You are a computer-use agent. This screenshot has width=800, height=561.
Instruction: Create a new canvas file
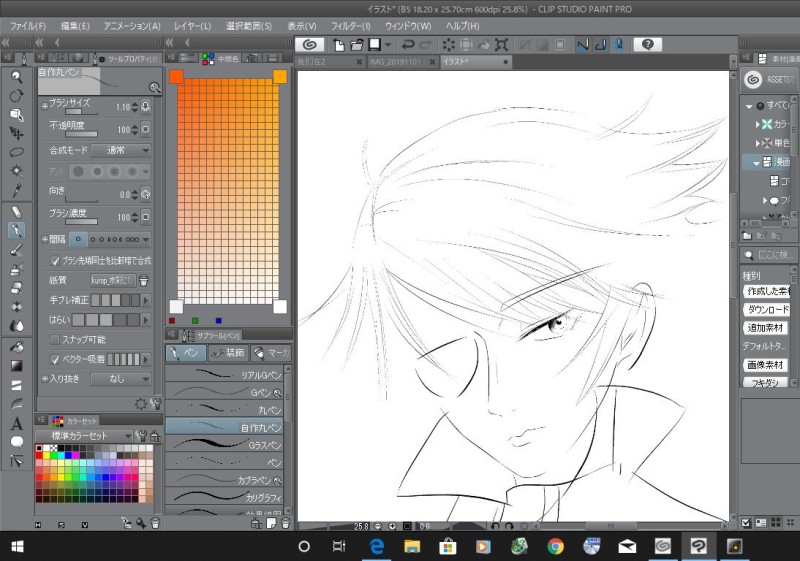point(339,45)
